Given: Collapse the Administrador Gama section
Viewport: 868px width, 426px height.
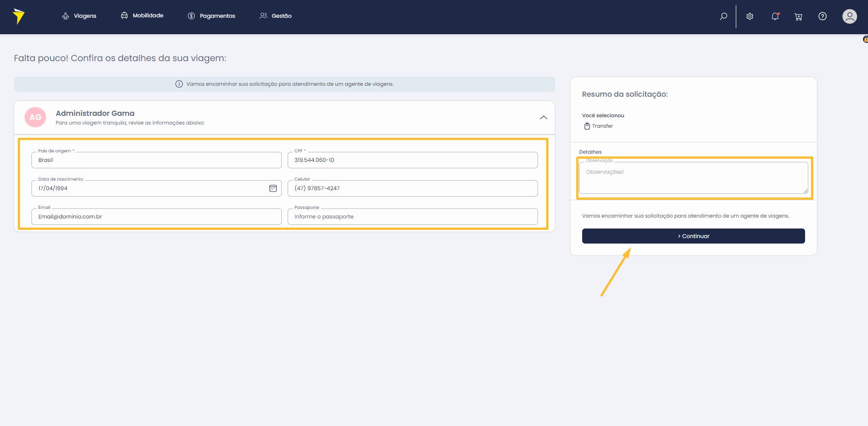Looking at the screenshot, I should click(543, 118).
